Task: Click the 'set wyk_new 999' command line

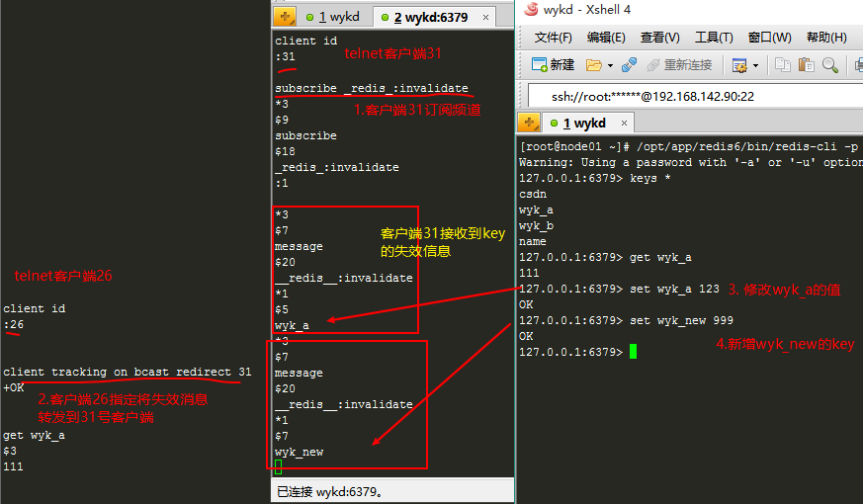Action: pos(626,320)
